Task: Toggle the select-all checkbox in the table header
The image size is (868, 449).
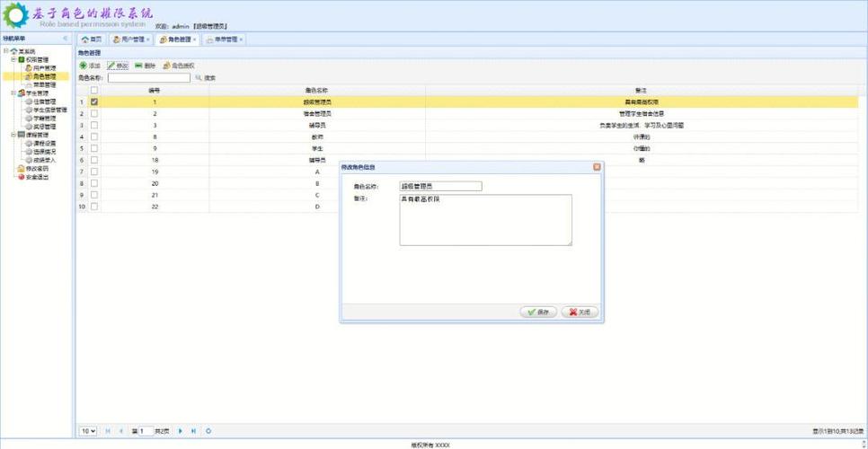Action: (94, 91)
